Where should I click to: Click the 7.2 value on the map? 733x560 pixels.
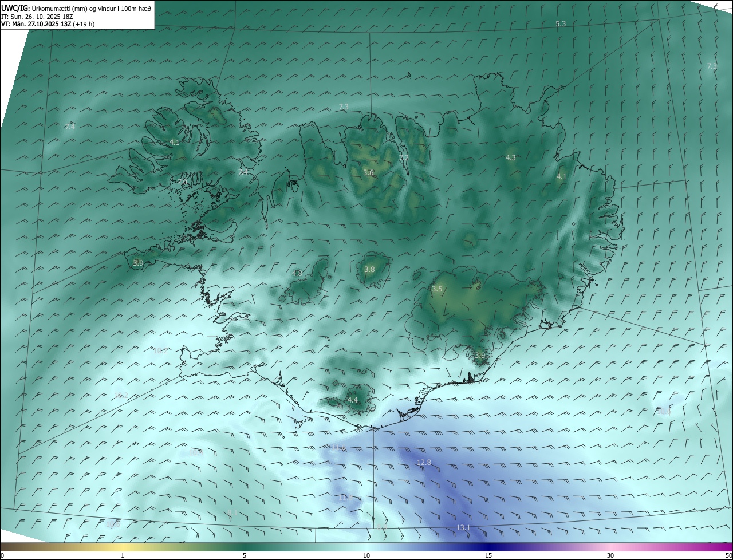[x=404, y=157]
